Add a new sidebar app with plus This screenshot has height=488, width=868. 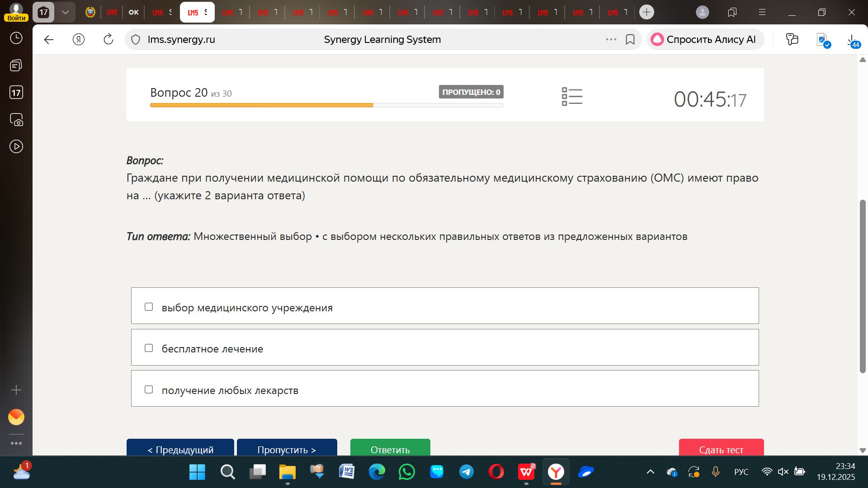click(x=16, y=390)
